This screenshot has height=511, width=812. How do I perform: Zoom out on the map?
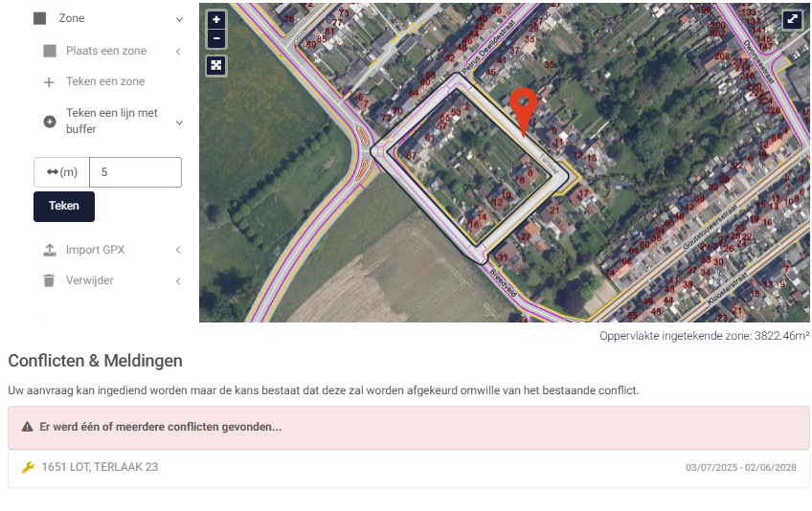(216, 38)
